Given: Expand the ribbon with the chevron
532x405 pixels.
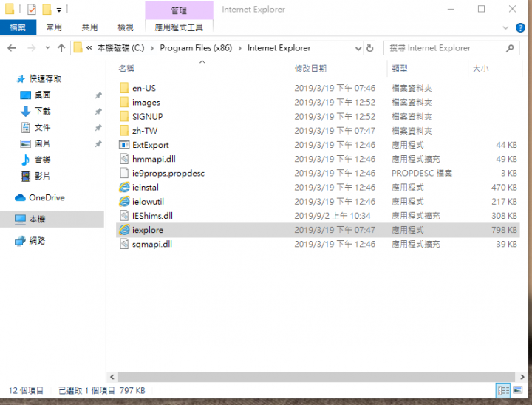Looking at the screenshot, I should tap(505, 27).
